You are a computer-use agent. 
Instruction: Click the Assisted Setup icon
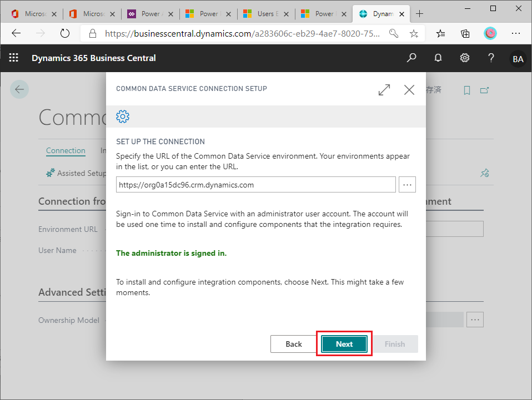pyautogui.click(x=50, y=173)
